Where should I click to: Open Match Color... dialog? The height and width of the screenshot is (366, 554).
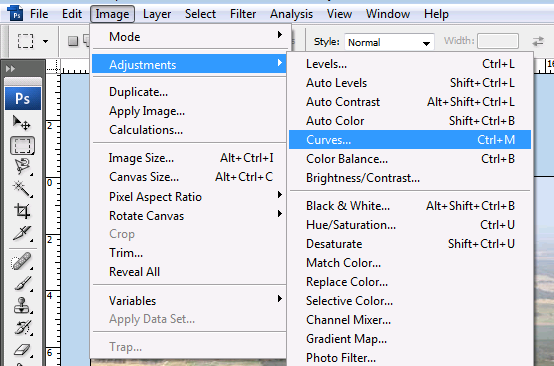410,262
